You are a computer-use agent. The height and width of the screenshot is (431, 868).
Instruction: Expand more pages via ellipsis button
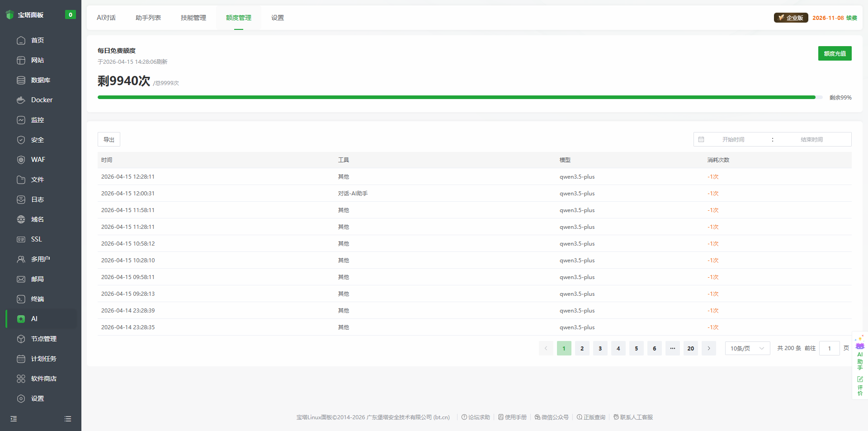673,348
